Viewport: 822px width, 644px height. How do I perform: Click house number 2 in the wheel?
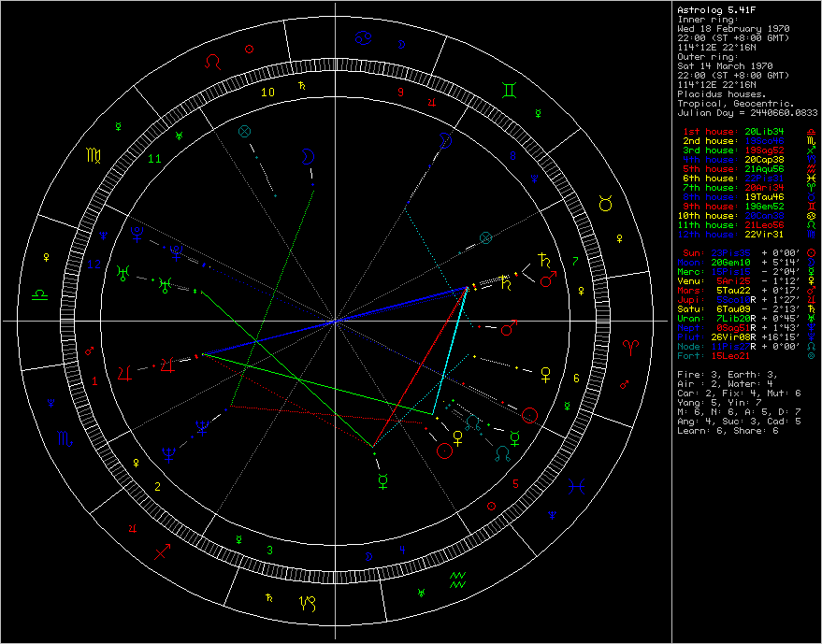coord(157,486)
